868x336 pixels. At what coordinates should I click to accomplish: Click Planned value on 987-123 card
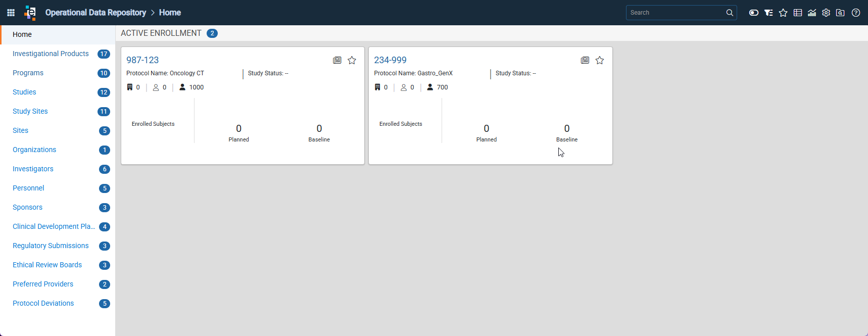pyautogui.click(x=239, y=128)
